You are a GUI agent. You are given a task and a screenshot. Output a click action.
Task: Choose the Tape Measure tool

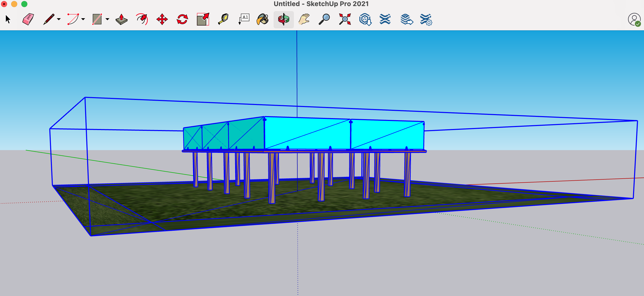click(x=223, y=19)
